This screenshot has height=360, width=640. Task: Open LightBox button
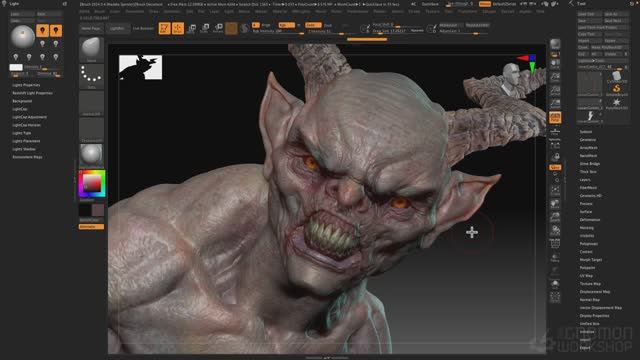click(117, 29)
